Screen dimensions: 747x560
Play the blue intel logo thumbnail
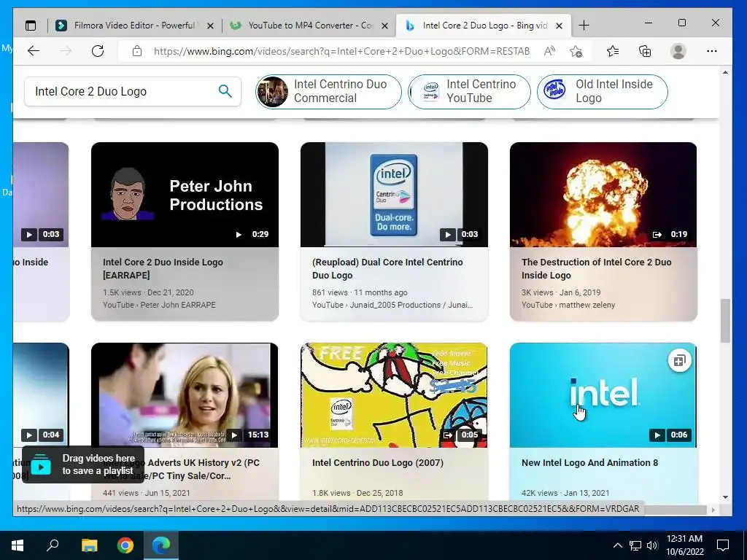point(603,394)
